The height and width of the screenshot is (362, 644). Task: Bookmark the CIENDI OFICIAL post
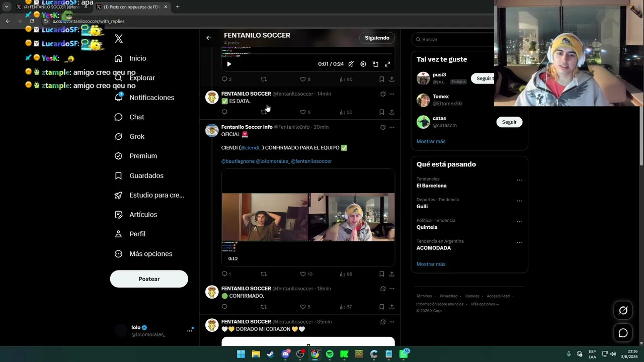click(x=382, y=274)
